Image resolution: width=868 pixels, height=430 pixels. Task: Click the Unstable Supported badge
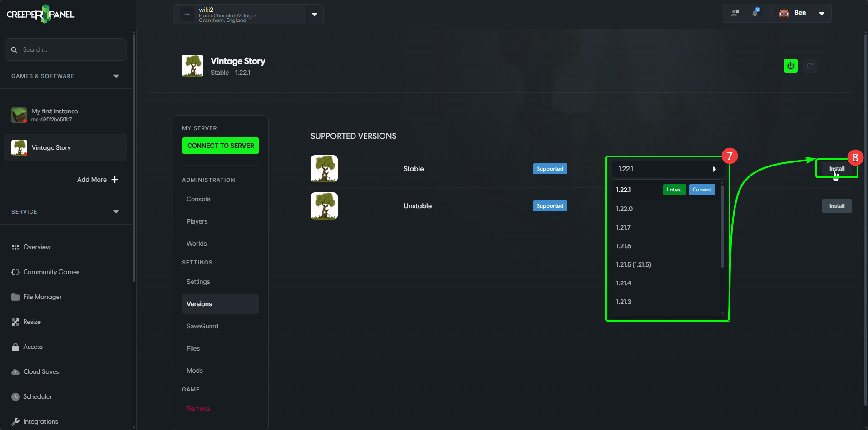550,206
